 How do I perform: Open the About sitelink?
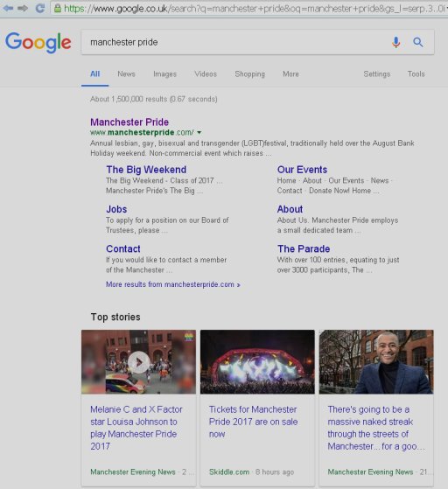[x=290, y=209]
